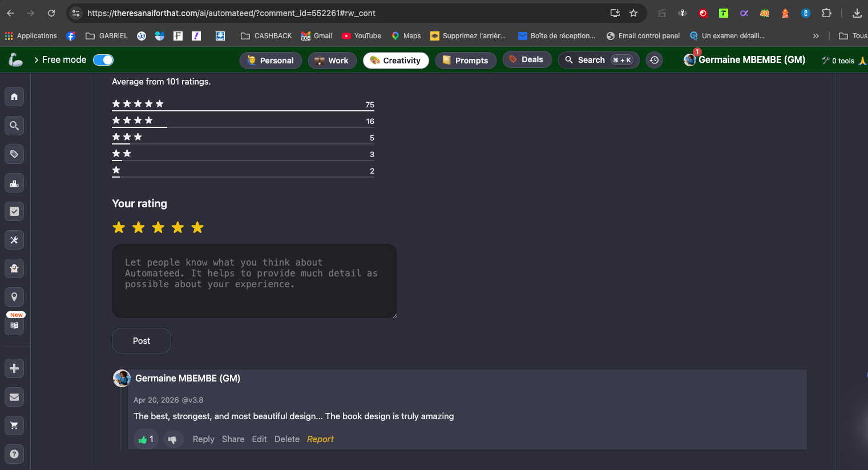Click the plus submit icon in sidebar

[x=14, y=368]
